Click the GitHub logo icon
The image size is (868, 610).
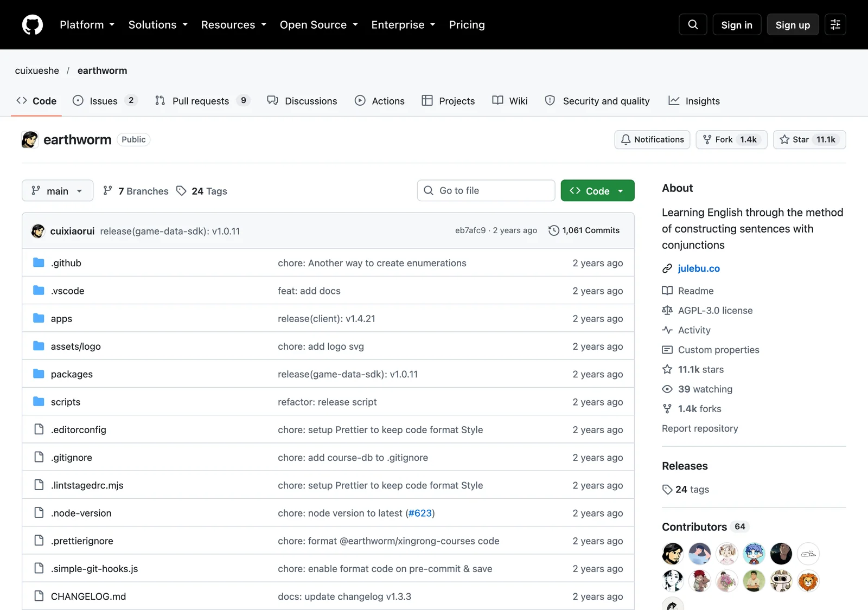[33, 25]
